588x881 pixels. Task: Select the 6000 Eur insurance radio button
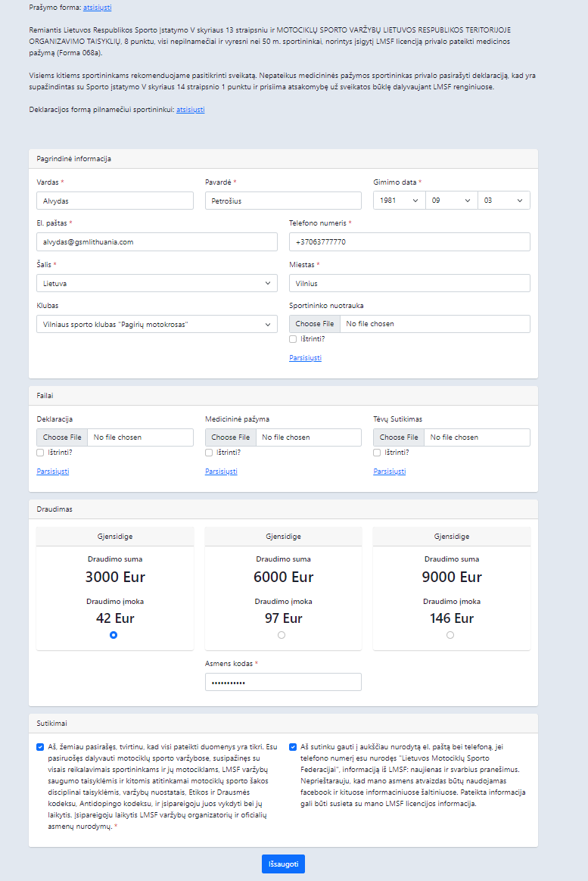(x=282, y=635)
